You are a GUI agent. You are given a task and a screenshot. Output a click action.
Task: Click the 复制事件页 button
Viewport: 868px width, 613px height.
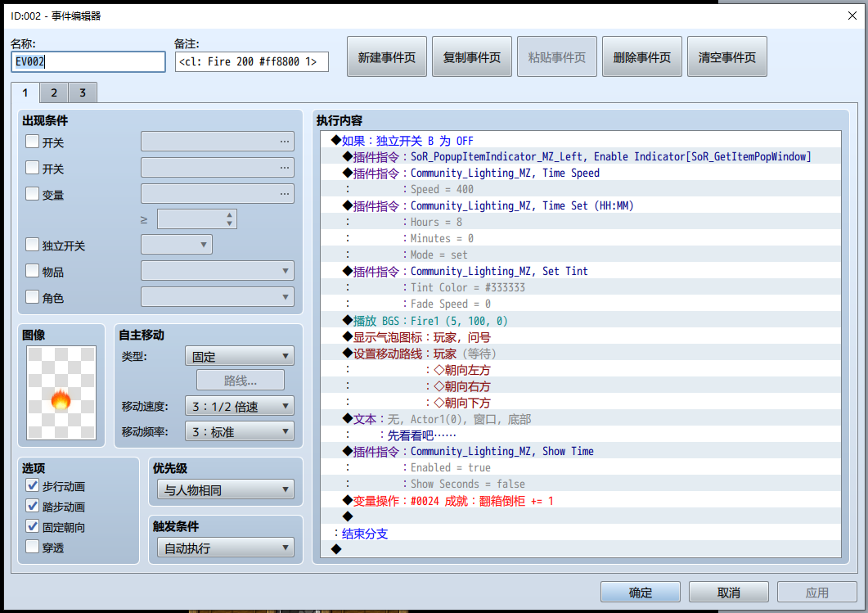[x=472, y=56]
